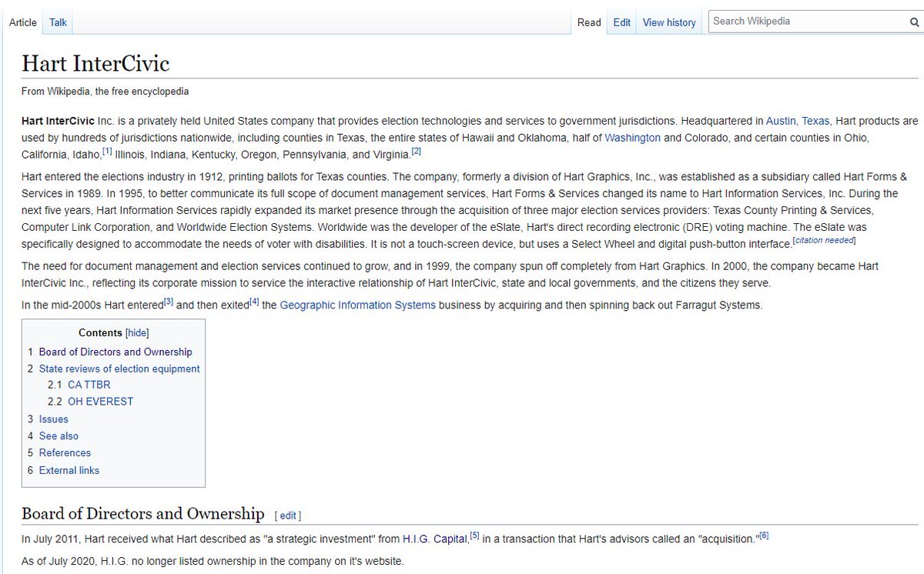Follow the H.I.G. Capital link

(435, 539)
